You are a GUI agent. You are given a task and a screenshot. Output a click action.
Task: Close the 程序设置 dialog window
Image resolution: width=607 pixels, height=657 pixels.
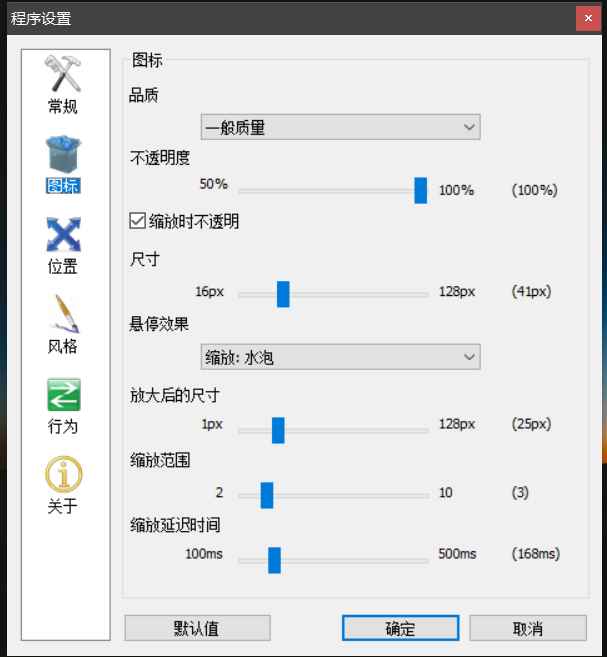(x=587, y=19)
